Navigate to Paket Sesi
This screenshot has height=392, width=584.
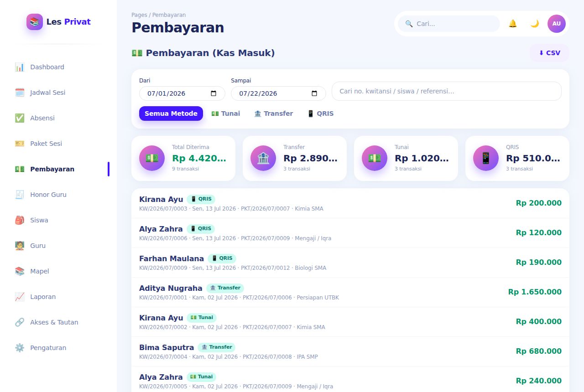pyautogui.click(x=58, y=144)
